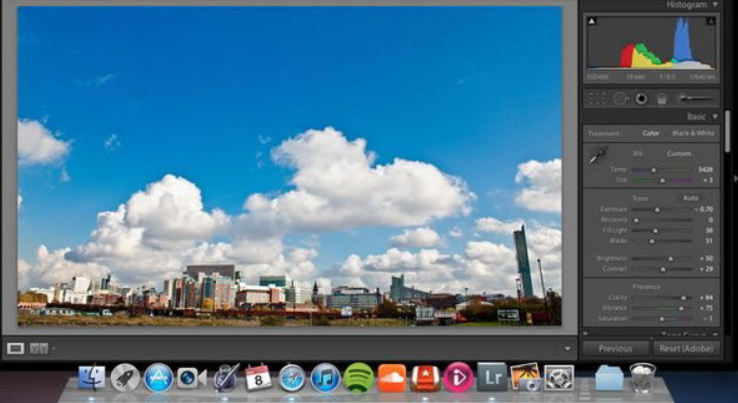Select the Red Eye Correction tool
Screen dimensions: 738x403
640,98
